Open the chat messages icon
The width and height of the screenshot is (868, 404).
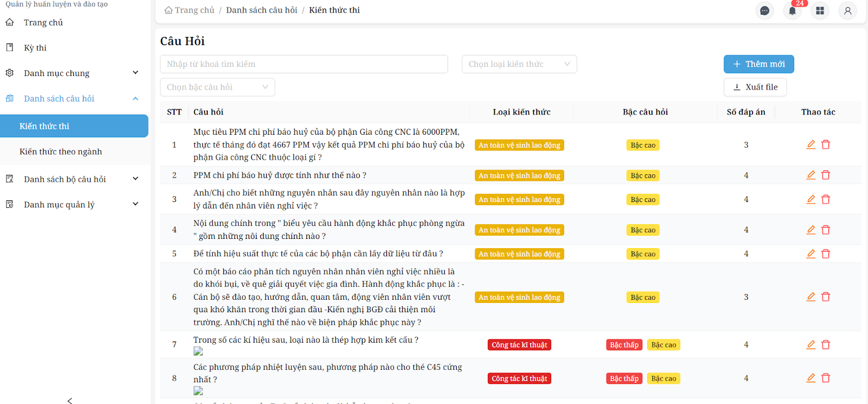(x=764, y=11)
